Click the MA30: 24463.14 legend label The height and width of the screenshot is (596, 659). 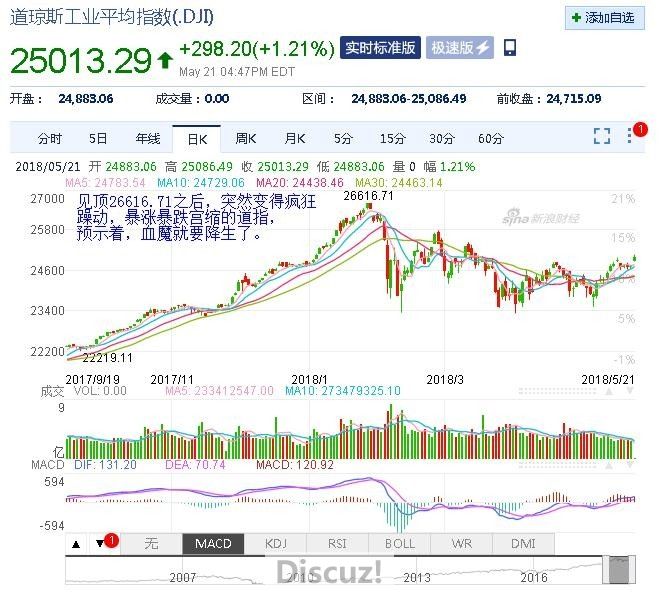[398, 183]
